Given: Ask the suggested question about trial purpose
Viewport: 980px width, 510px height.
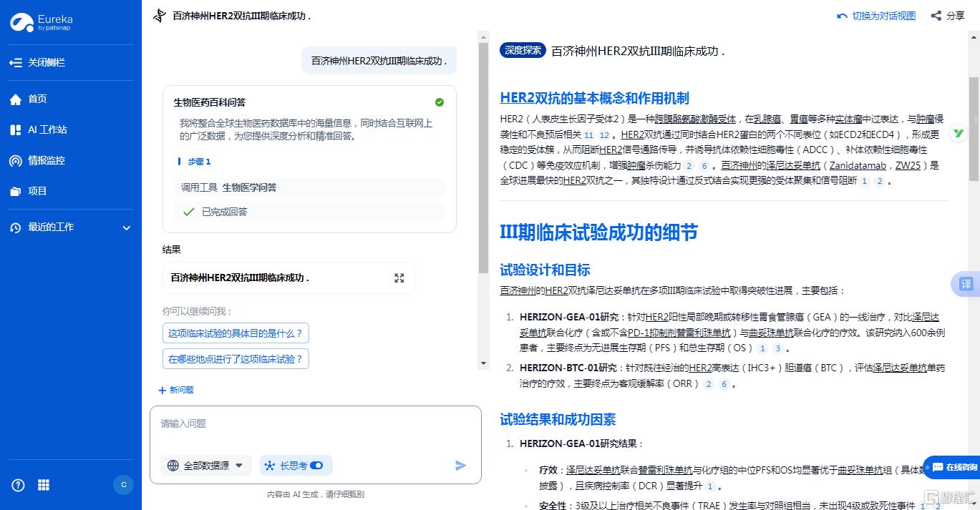Looking at the screenshot, I should 236,333.
